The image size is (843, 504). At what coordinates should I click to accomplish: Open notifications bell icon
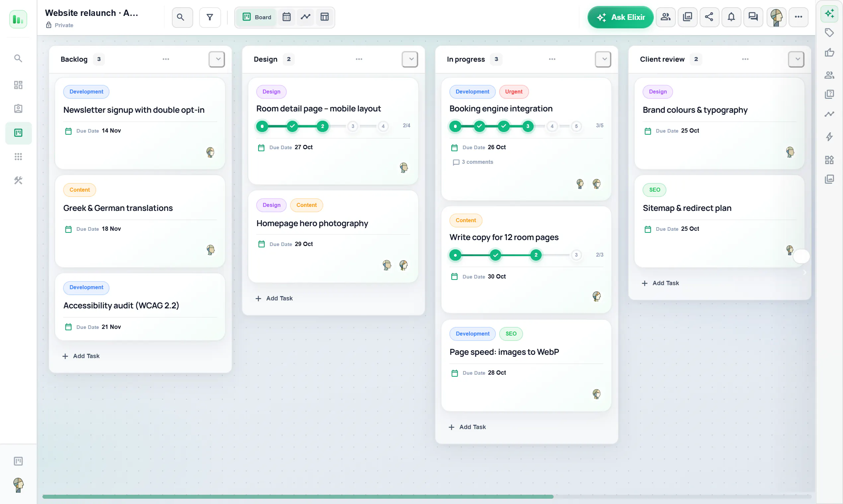tap(731, 17)
